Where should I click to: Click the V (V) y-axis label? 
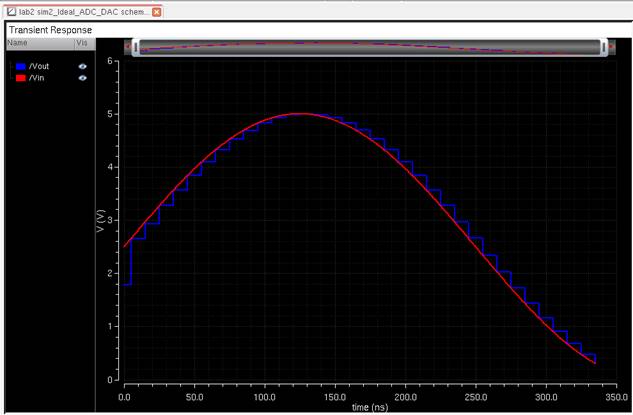click(x=100, y=220)
